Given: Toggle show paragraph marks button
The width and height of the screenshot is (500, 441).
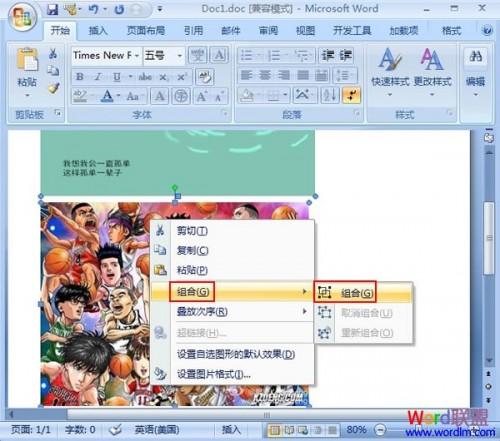Looking at the screenshot, I should pyautogui.click(x=351, y=96).
